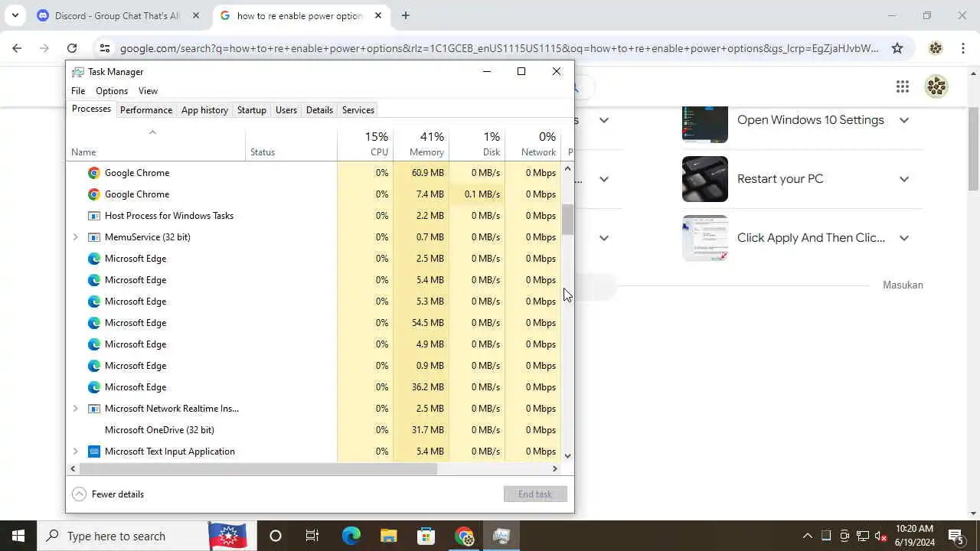Click the process list scroll-down arrow

click(567, 456)
